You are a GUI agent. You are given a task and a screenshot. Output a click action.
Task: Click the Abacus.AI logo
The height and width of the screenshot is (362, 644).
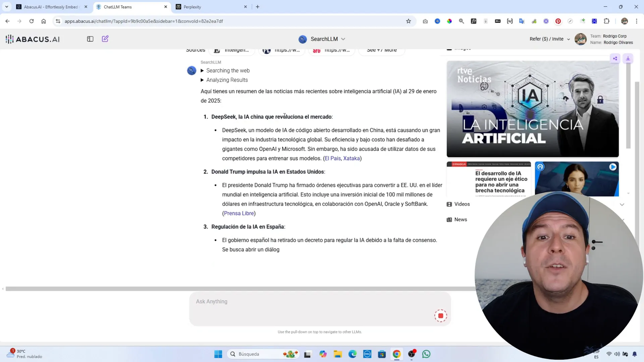pos(32,39)
